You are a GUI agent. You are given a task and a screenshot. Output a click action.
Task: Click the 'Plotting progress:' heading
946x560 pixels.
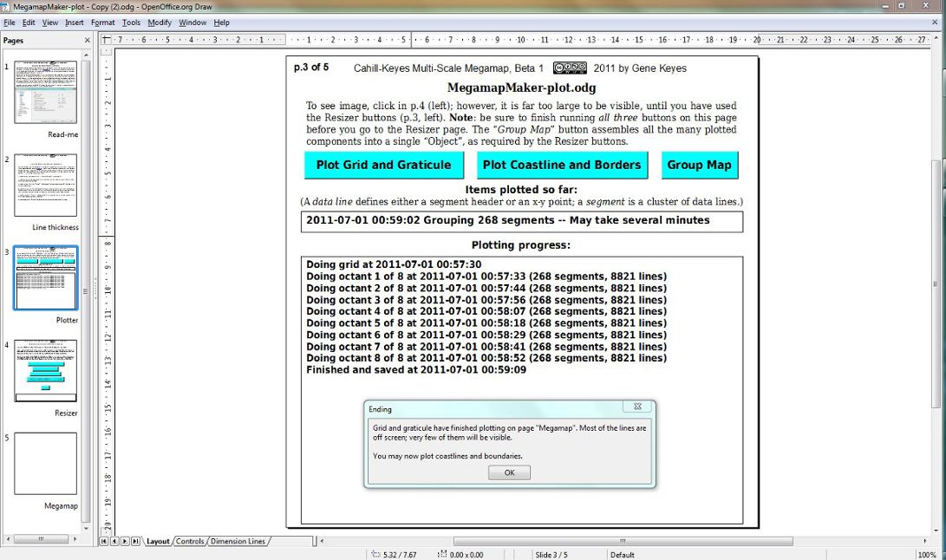[520, 245]
